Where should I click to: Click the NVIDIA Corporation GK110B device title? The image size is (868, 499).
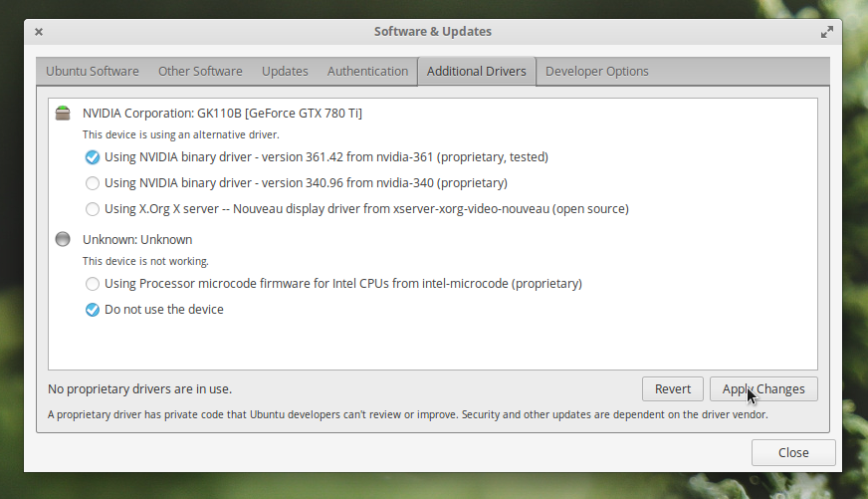click(x=222, y=113)
